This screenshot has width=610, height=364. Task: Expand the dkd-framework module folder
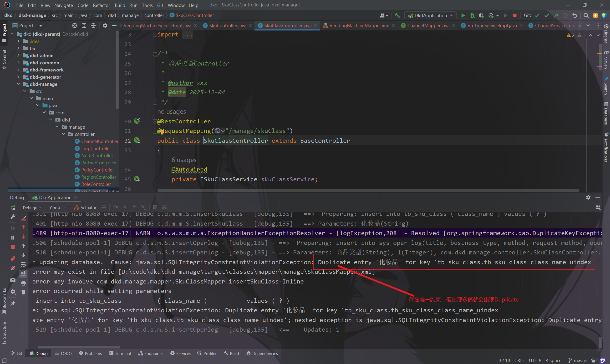tap(18, 70)
